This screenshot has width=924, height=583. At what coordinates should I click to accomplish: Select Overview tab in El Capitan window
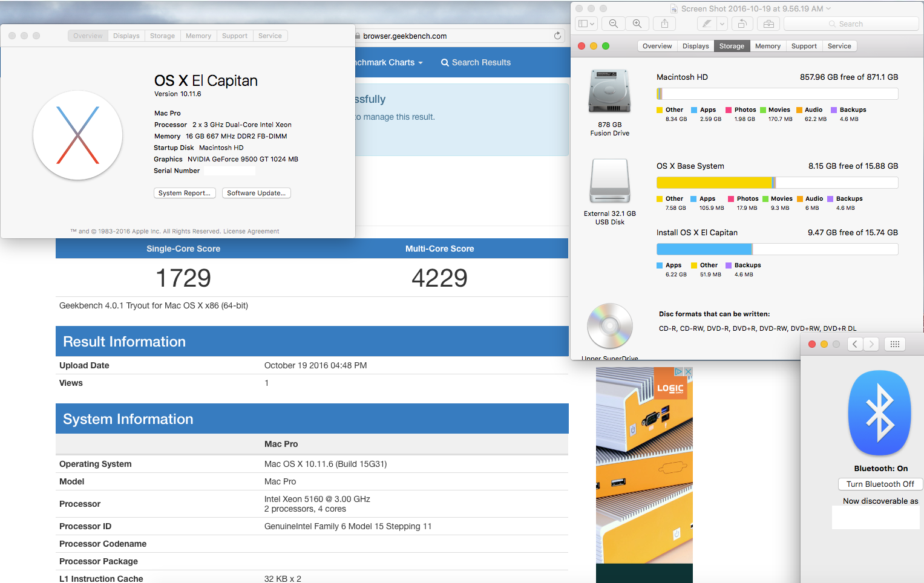pos(88,36)
